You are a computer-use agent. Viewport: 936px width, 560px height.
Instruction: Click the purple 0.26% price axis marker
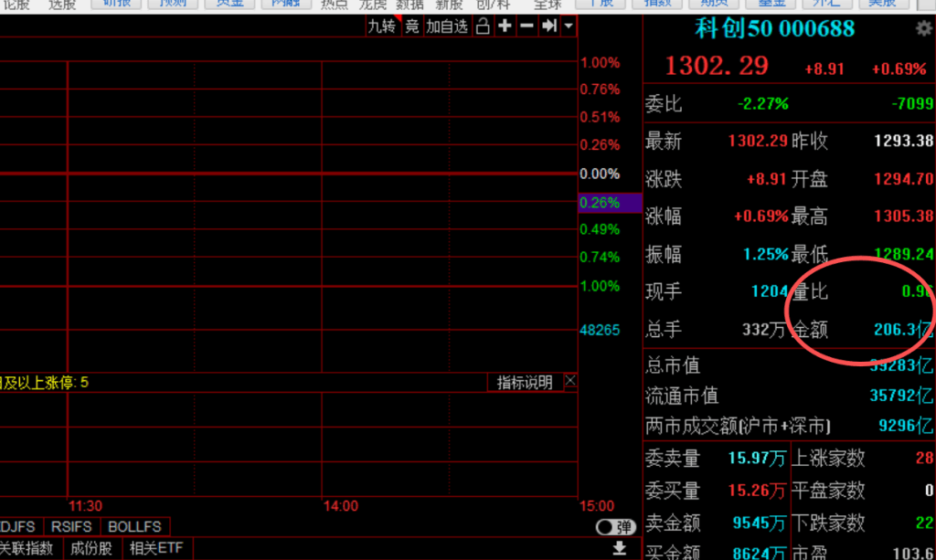point(600,203)
